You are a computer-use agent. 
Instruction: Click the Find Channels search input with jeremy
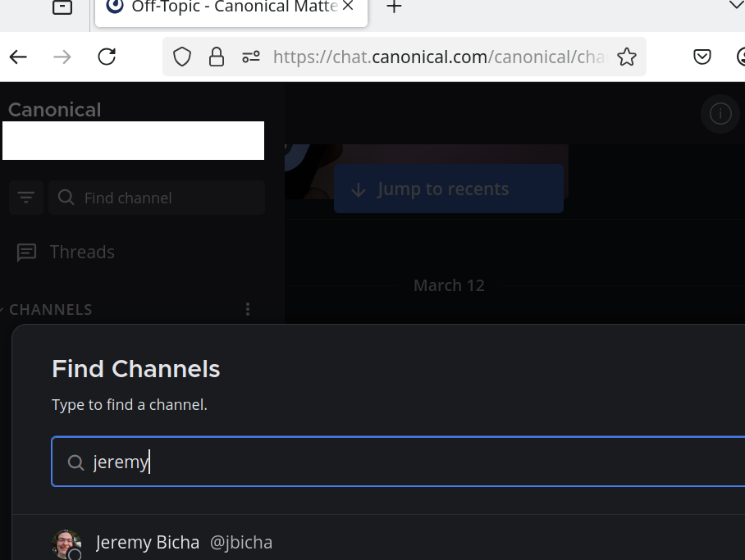(x=398, y=462)
